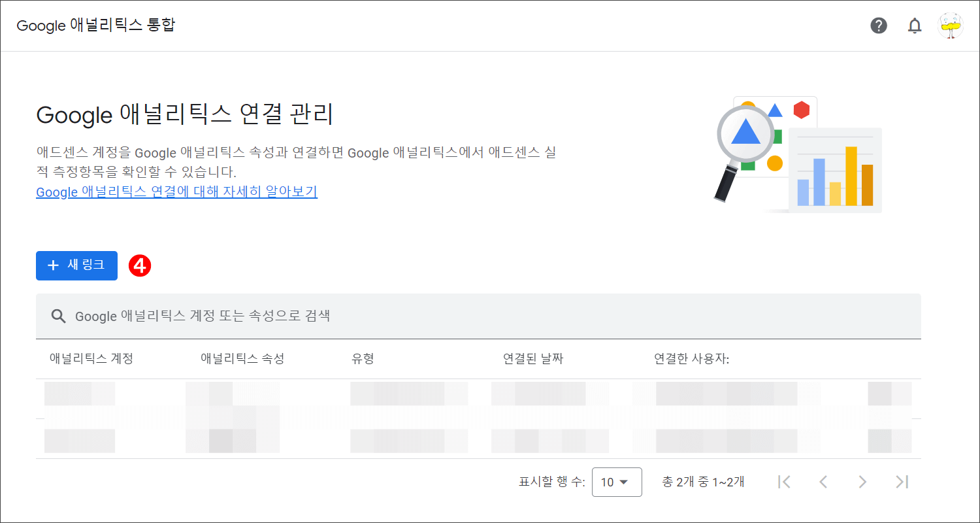
Task: Go to next page arrow
Action: (x=862, y=482)
